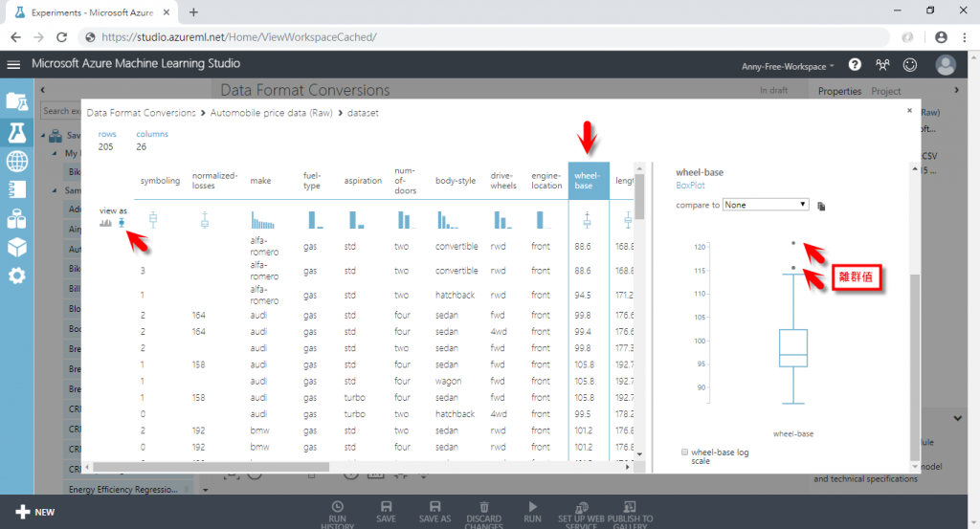
Task: Select the aspiration column header
Action: pyautogui.click(x=363, y=181)
